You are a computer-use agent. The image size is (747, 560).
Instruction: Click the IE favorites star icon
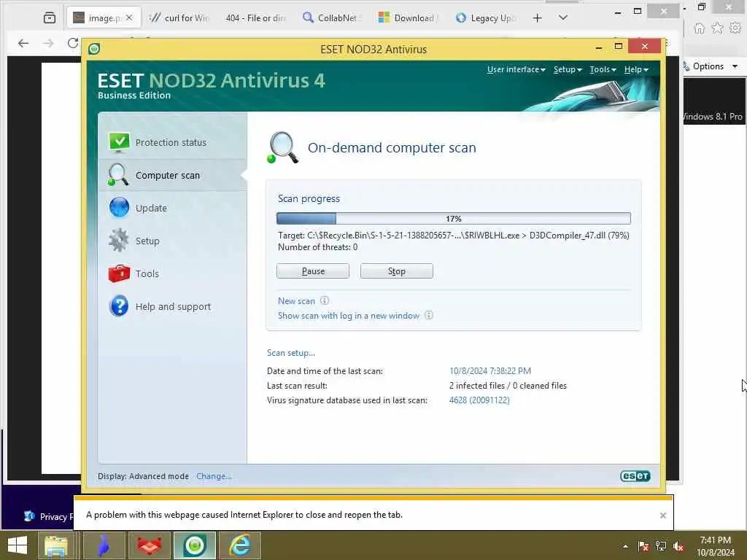coord(717,28)
